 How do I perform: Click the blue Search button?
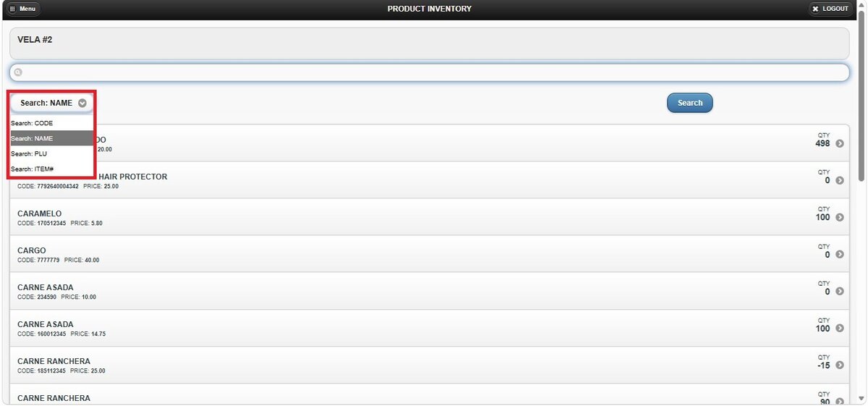[689, 103]
